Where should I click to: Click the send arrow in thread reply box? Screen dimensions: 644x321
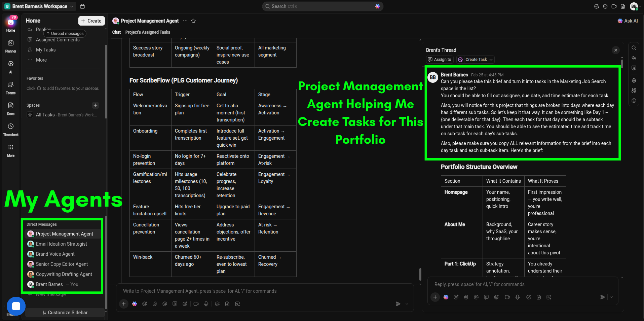click(x=603, y=297)
